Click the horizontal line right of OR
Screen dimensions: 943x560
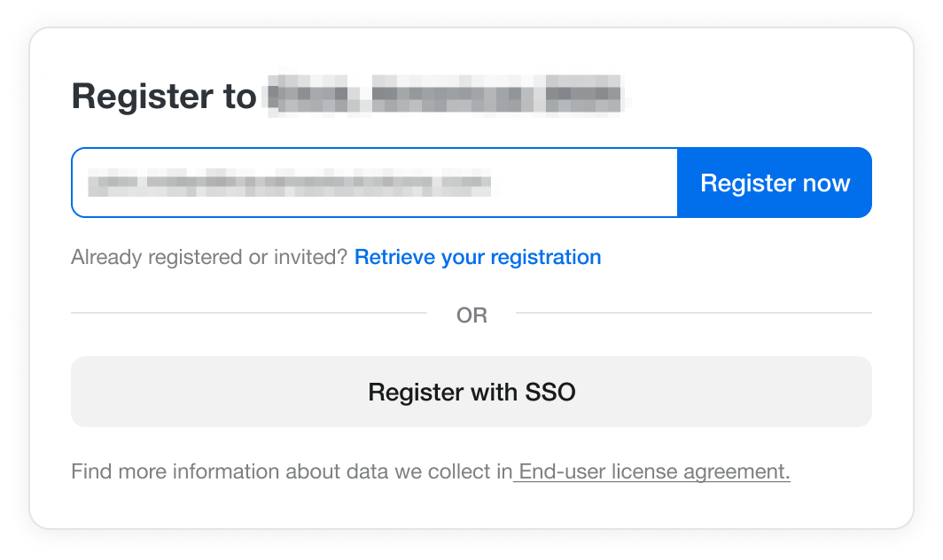(x=694, y=313)
